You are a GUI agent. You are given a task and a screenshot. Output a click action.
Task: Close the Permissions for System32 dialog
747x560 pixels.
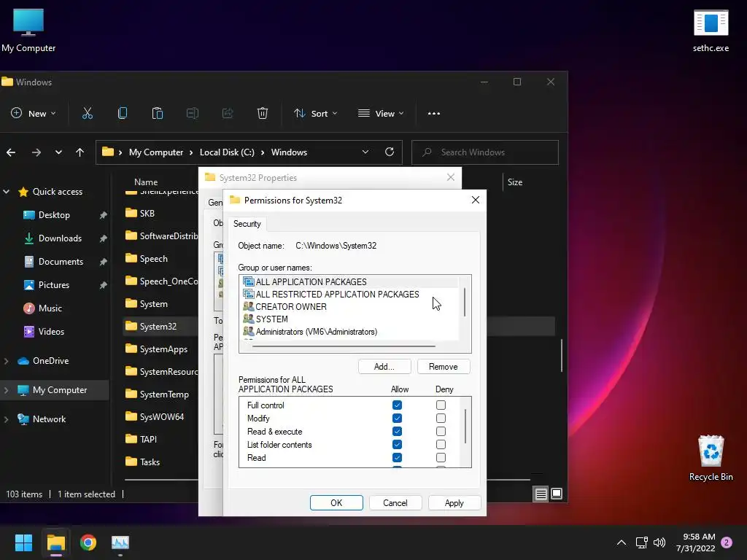(x=476, y=200)
